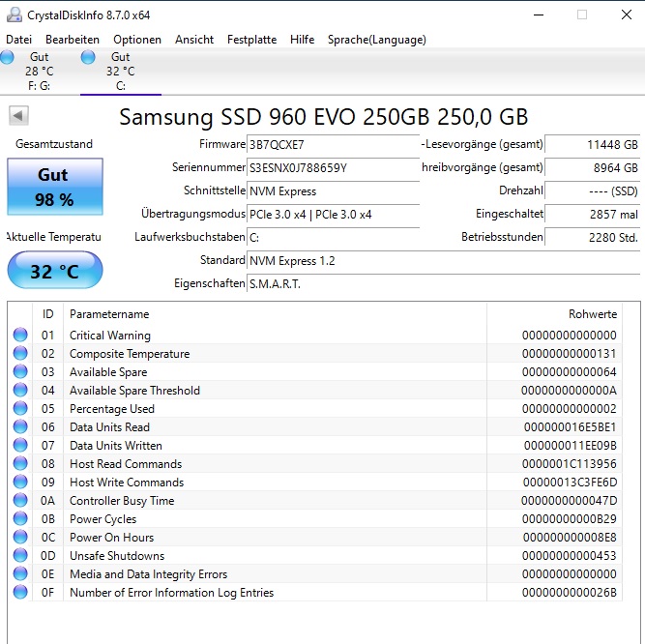This screenshot has width=645, height=644.
Task: Click the Eingeschaltet value 2857 mal
Action: [593, 215]
